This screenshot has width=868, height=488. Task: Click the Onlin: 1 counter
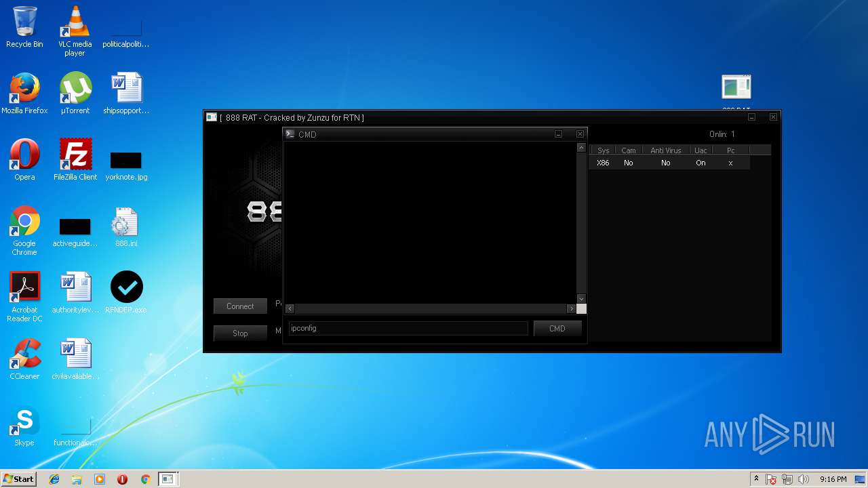pos(722,134)
